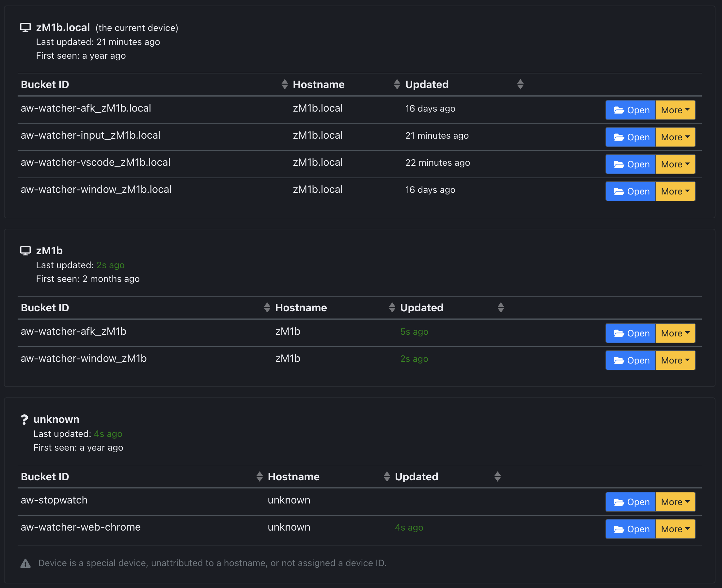The image size is (722, 588).
Task: Expand More menu for aw-watcher-web-chrome
Action: click(675, 529)
